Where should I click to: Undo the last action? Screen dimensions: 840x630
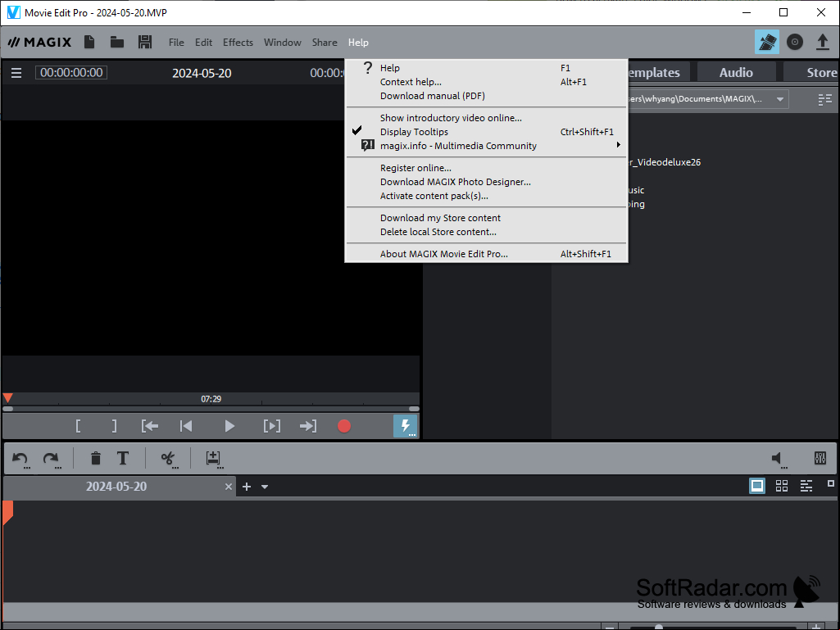coord(20,459)
